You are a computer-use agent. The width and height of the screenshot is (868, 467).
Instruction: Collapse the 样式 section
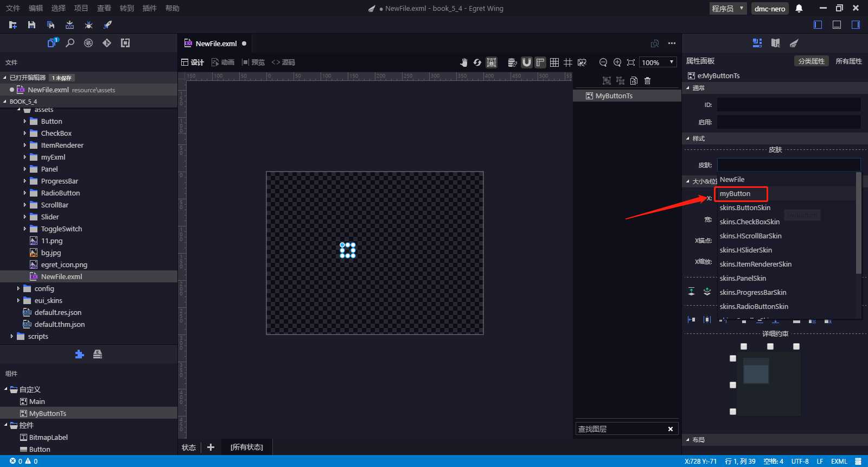point(688,138)
